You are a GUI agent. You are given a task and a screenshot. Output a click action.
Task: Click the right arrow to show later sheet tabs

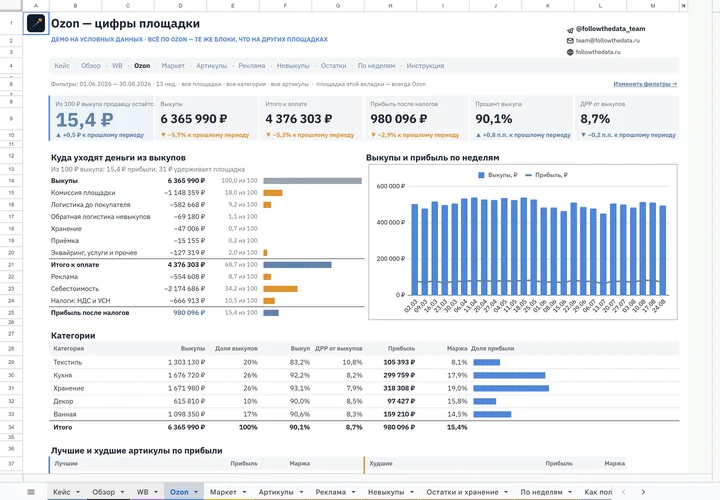643,492
